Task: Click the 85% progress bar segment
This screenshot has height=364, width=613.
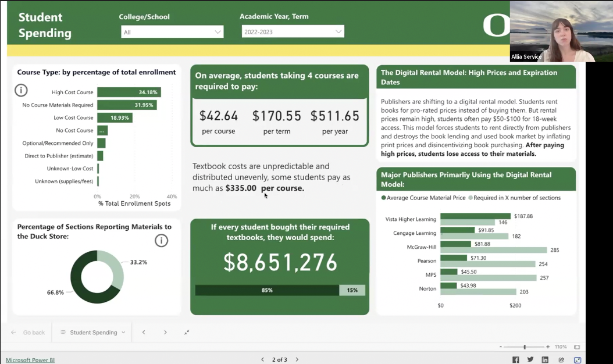Action: pyautogui.click(x=267, y=290)
